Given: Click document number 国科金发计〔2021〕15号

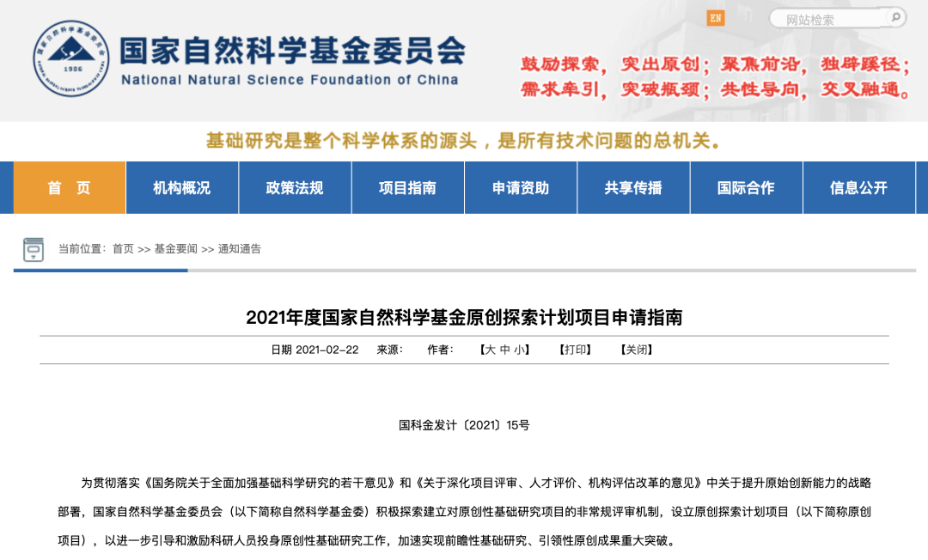Looking at the screenshot, I should [x=464, y=425].
